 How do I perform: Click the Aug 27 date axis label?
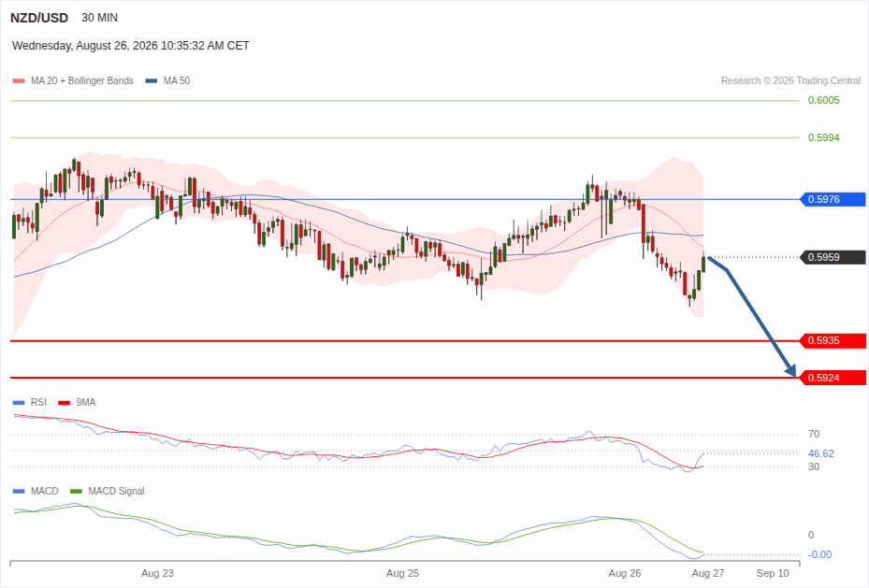pyautogui.click(x=708, y=573)
